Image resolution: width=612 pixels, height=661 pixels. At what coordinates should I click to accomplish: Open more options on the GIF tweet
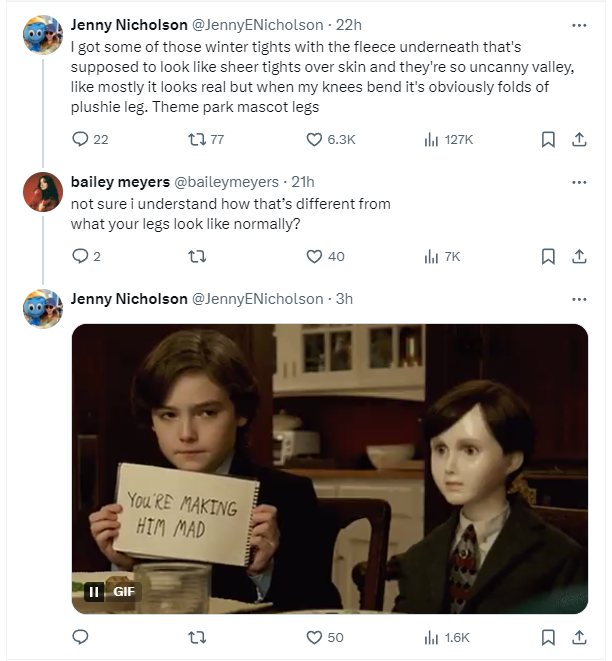point(579,299)
